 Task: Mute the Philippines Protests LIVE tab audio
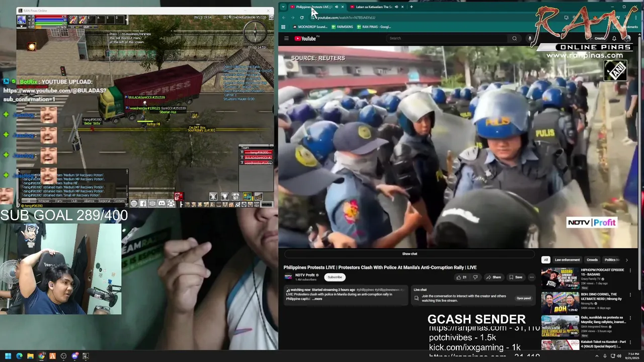[336, 7]
